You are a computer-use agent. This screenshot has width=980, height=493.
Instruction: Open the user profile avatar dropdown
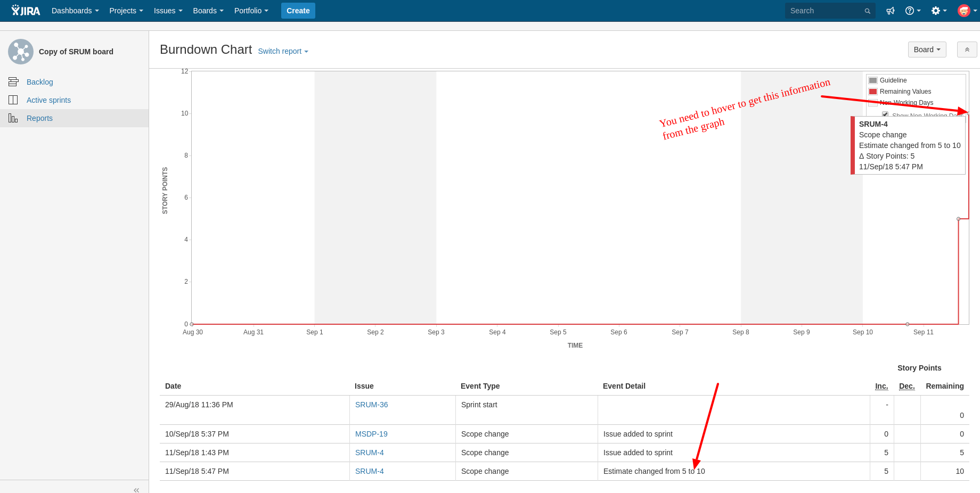(x=964, y=11)
